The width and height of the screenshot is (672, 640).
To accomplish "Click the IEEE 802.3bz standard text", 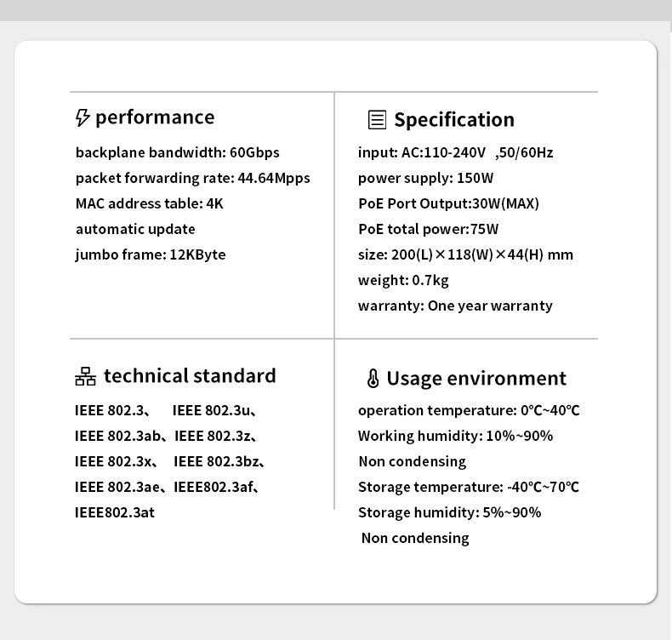I will coord(219,462).
